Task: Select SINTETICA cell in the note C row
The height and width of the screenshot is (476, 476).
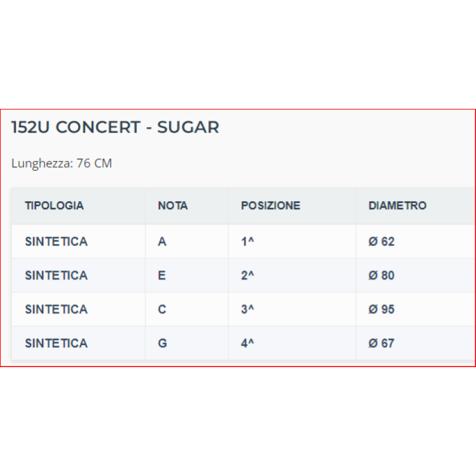Action: pyautogui.click(x=56, y=309)
